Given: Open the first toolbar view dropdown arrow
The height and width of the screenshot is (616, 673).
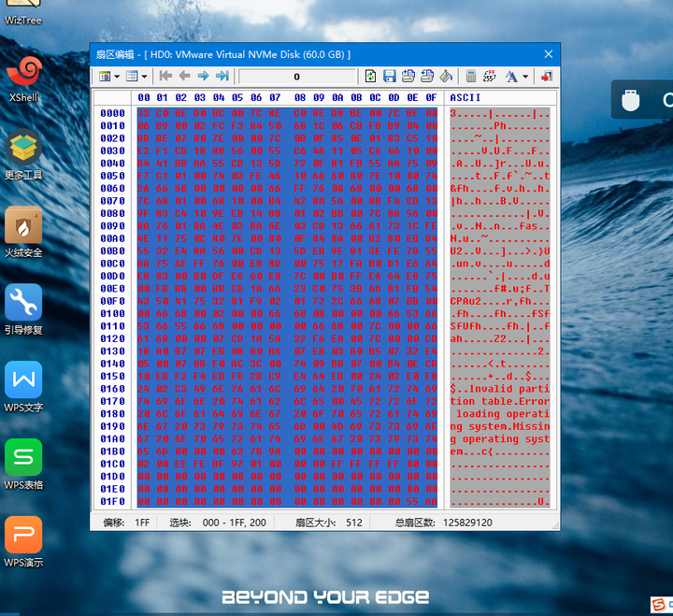Looking at the screenshot, I should (x=117, y=77).
